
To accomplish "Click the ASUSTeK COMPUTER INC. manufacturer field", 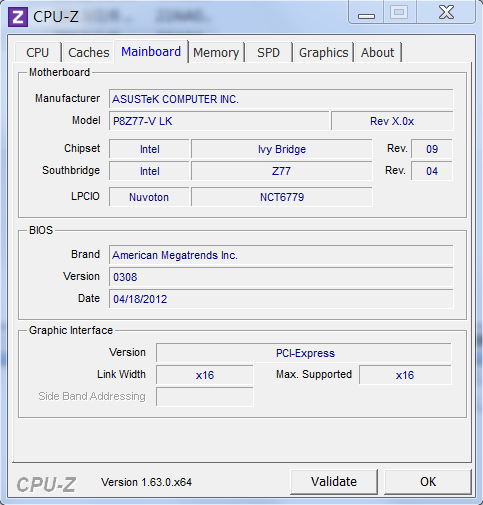I will [281, 99].
